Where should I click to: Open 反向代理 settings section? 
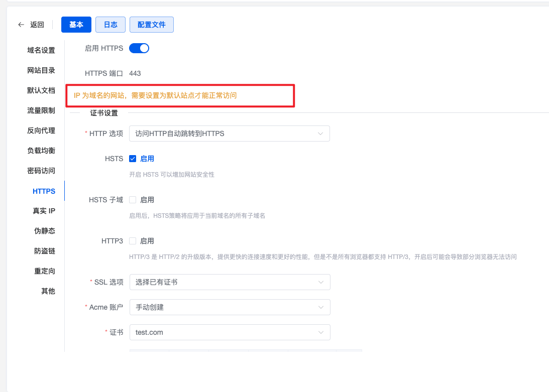(x=41, y=130)
